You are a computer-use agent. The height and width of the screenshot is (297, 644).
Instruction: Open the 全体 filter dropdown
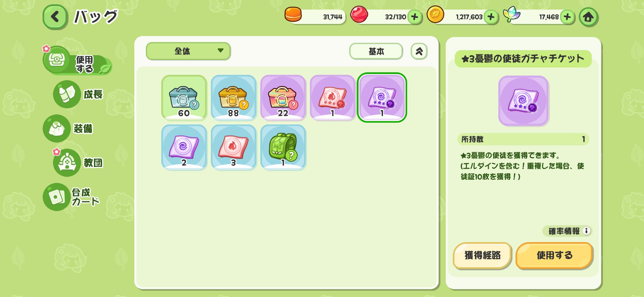[x=188, y=51]
